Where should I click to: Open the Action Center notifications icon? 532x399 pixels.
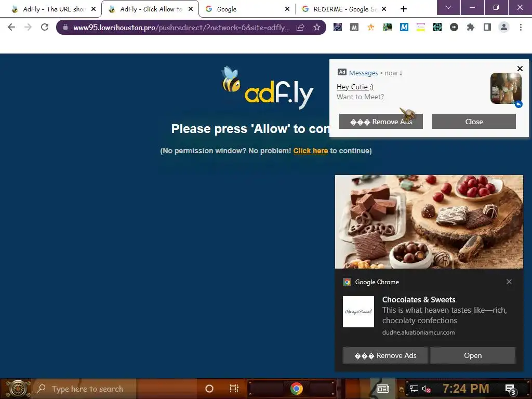pyautogui.click(x=510, y=389)
